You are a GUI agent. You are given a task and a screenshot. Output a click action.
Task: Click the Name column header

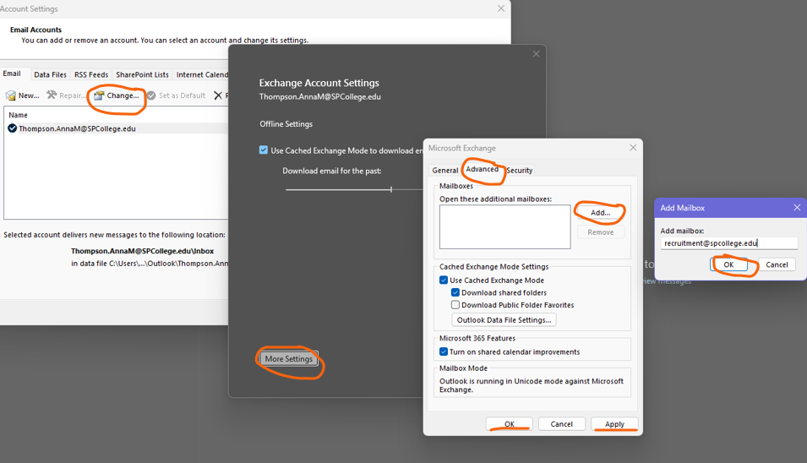coord(18,115)
